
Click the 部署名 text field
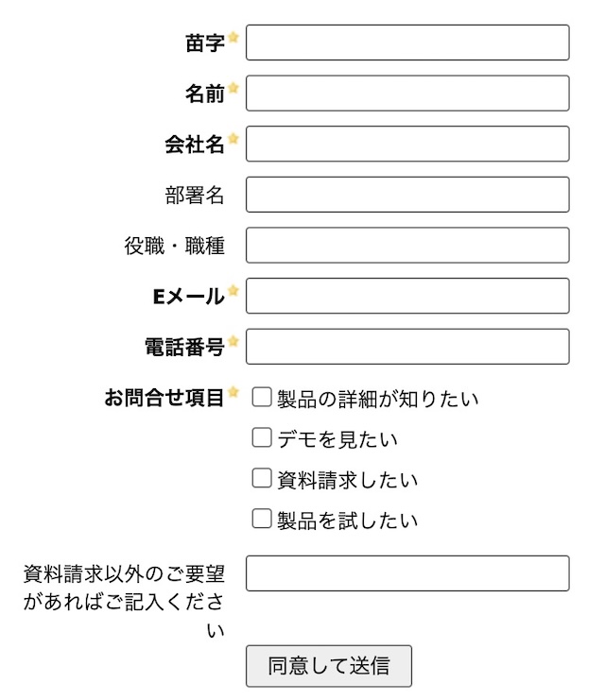407,195
